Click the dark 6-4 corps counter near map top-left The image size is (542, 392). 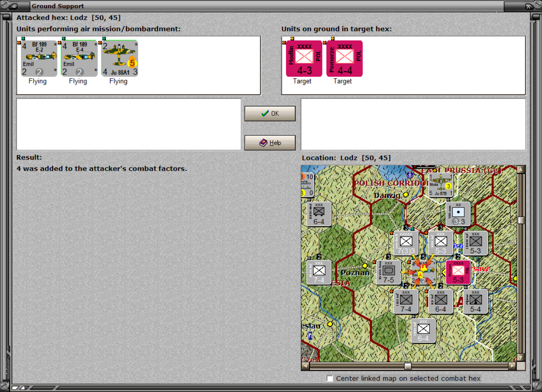point(319,214)
